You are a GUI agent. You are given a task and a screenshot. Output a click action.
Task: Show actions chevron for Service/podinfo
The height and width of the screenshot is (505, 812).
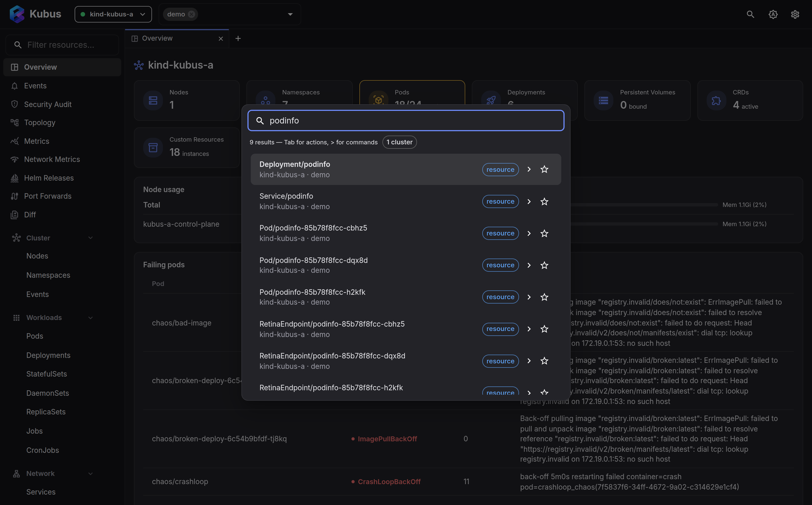(x=529, y=201)
